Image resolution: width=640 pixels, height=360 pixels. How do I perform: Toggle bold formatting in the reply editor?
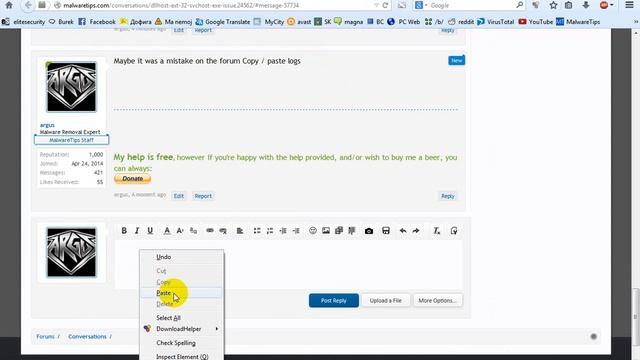pos(124,231)
